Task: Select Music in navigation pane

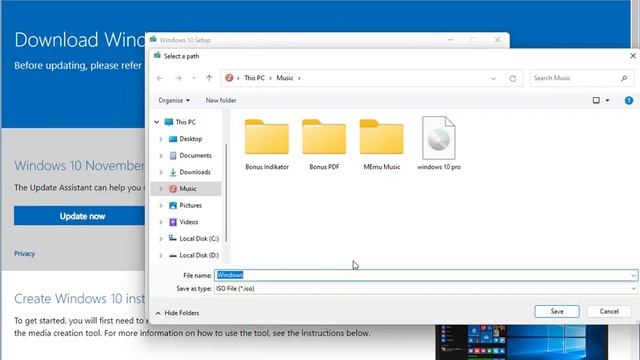Action: pos(188,189)
